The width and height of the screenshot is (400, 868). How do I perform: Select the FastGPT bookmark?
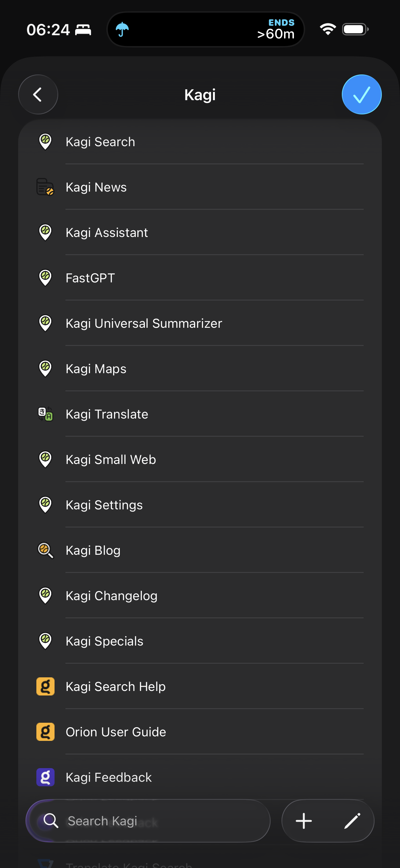[x=90, y=278]
